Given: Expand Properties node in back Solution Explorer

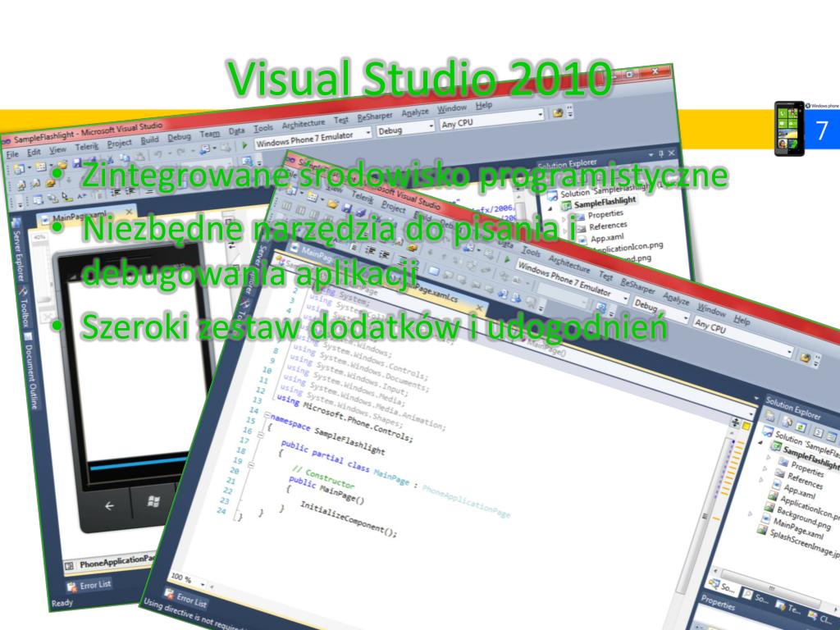Looking at the screenshot, I should click(x=564, y=218).
